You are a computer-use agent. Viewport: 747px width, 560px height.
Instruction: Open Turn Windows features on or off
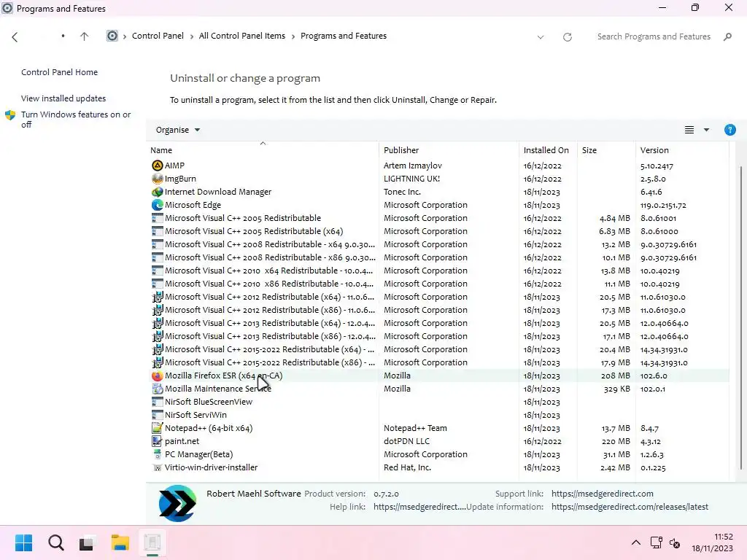point(76,119)
